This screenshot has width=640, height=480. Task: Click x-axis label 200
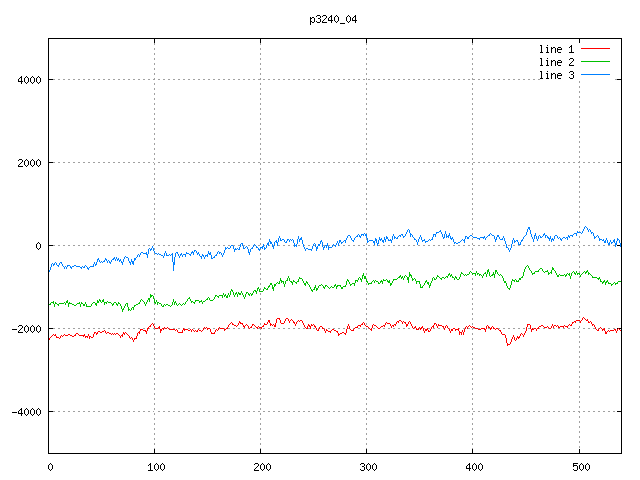pos(262,467)
